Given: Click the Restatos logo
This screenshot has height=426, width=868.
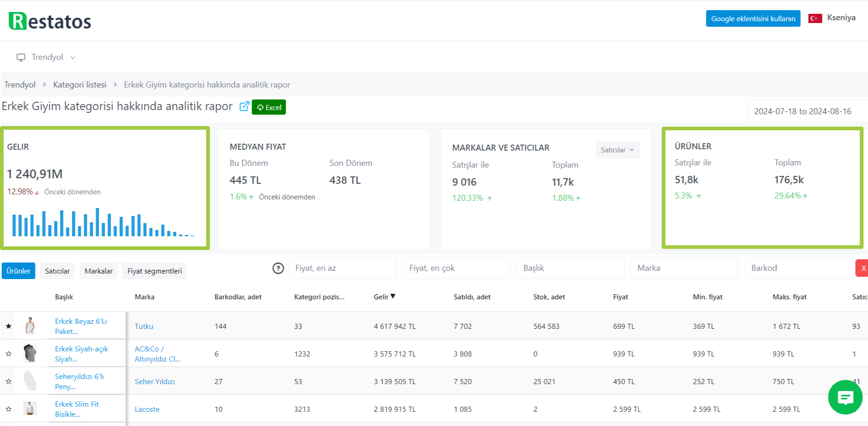Looking at the screenshot, I should (50, 21).
